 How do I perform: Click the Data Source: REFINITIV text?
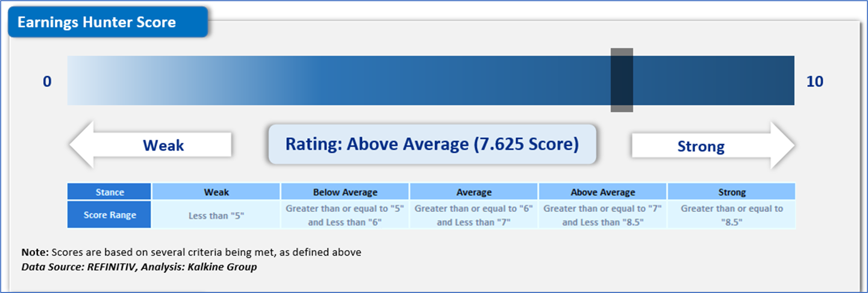tap(80, 267)
